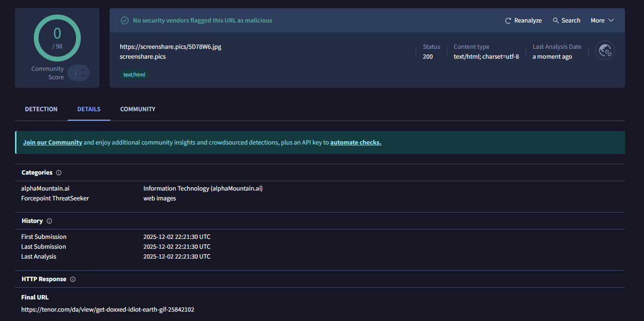Image resolution: width=644 pixels, height=321 pixels.
Task: Click the Last Analysis timestamp
Action: pyautogui.click(x=177, y=257)
